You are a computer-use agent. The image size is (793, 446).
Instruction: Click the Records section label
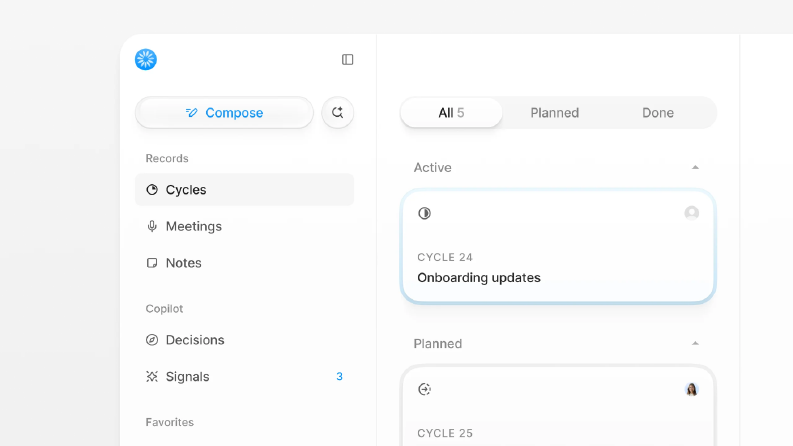[167, 158]
